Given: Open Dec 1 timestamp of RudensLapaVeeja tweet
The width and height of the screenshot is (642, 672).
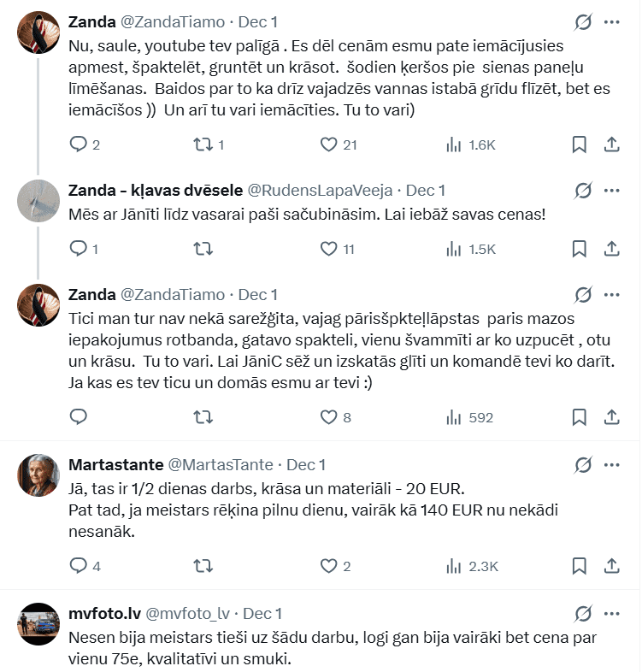Looking at the screenshot, I should 425,190.
